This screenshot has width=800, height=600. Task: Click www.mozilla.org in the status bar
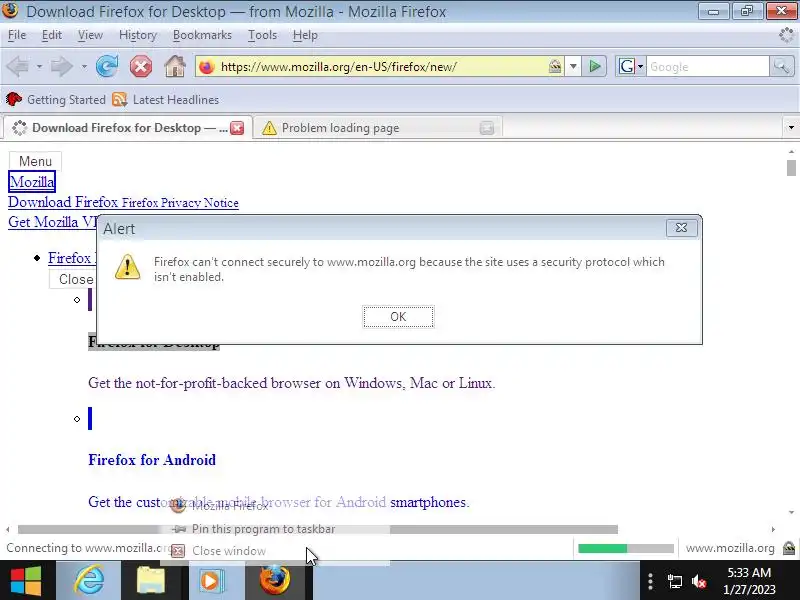pyautogui.click(x=730, y=548)
